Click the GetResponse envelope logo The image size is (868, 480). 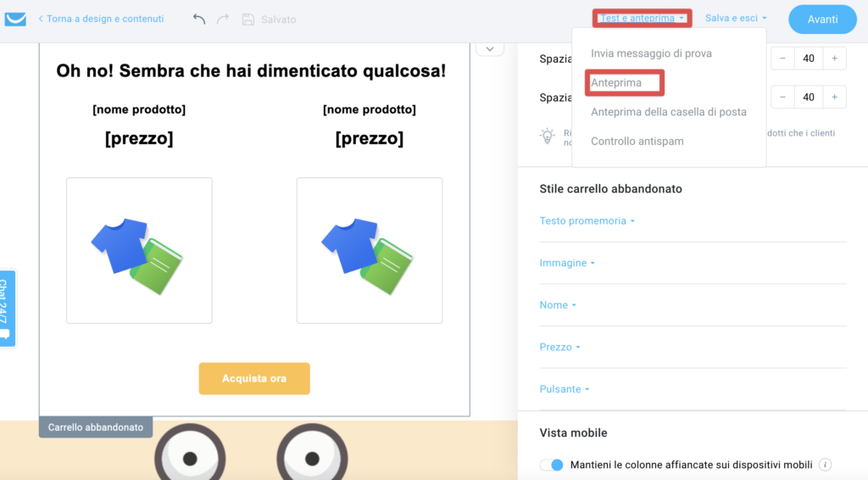(15, 19)
